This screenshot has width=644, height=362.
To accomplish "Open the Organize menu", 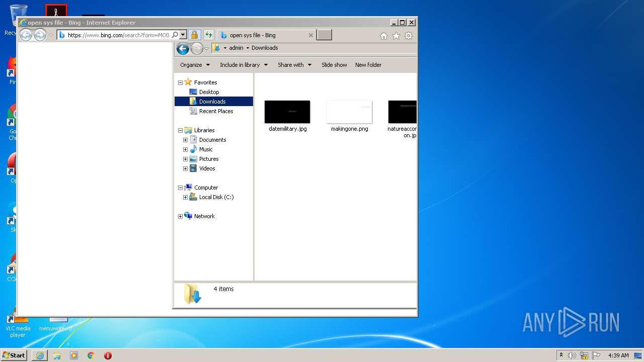I will pyautogui.click(x=195, y=65).
